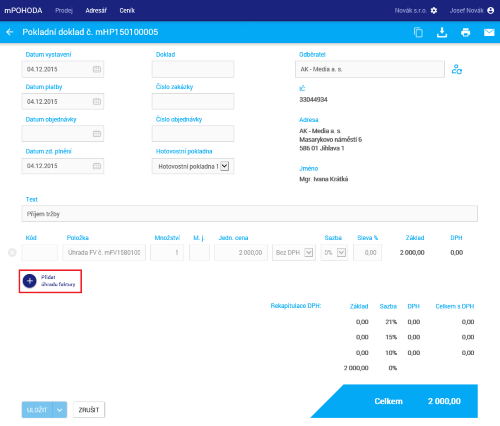Image resolution: width=500 pixels, height=426 pixels.
Task: Click the Zrušit button
Action: tap(89, 410)
